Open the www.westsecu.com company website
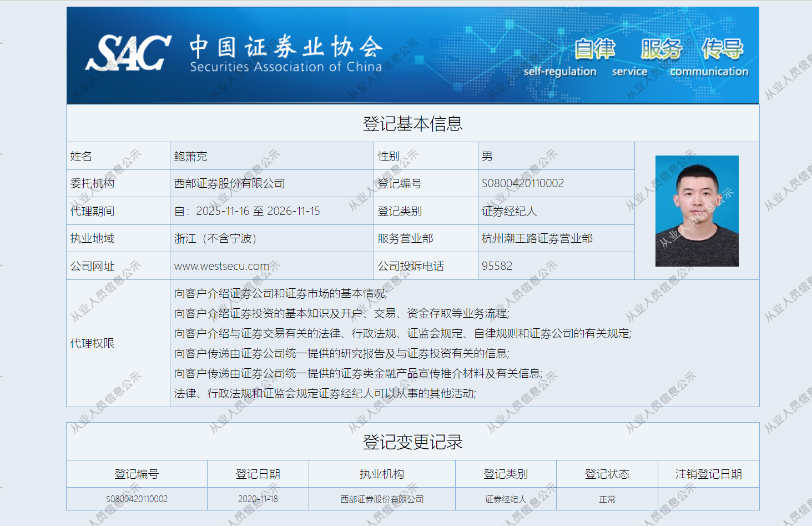812x526 pixels. [221, 266]
